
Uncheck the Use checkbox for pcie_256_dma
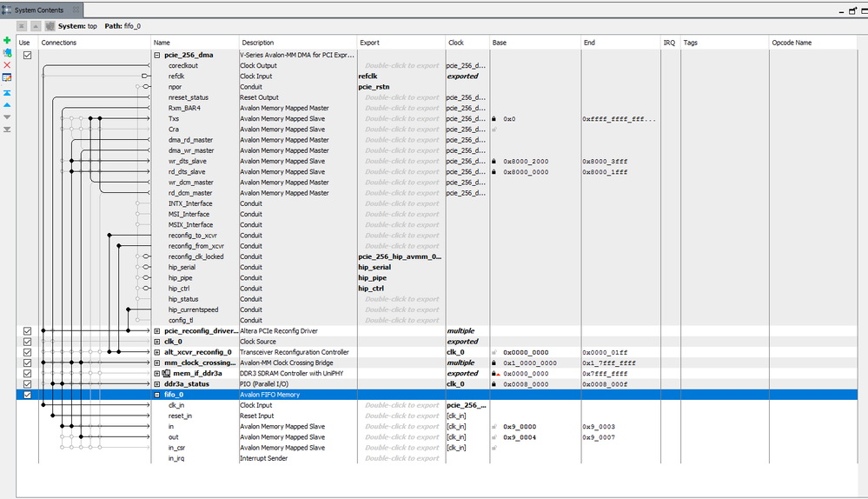click(27, 55)
